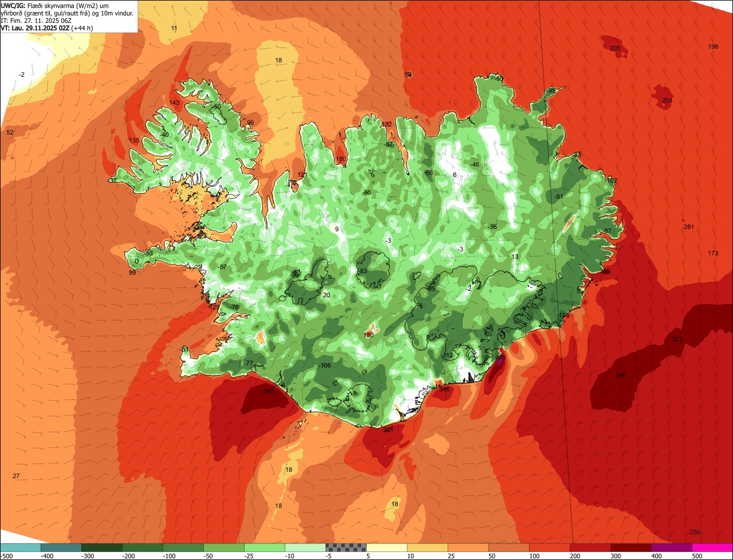Click the red 100 to 200 legend swatch
The image size is (733, 560).
pos(550,547)
